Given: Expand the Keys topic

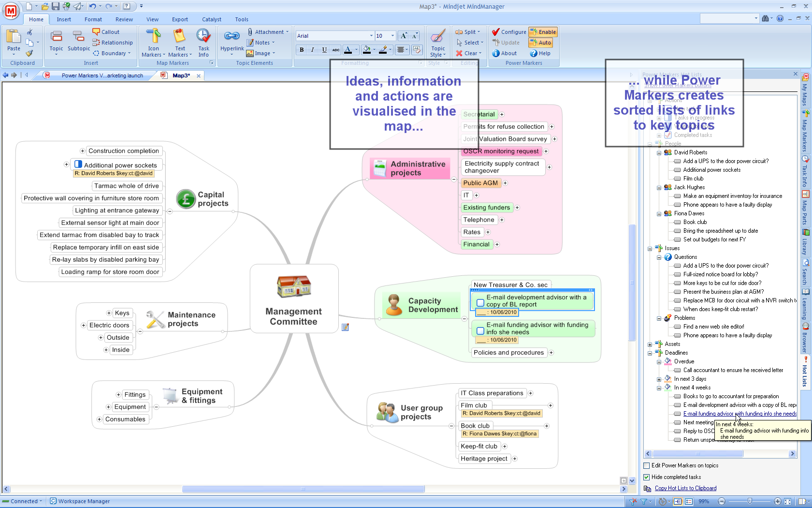Looking at the screenshot, I should click(109, 313).
